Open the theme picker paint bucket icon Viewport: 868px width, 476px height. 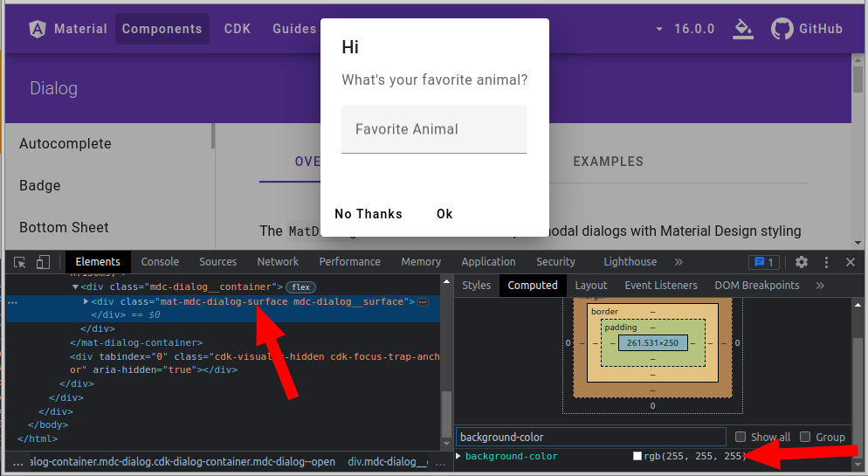click(x=743, y=29)
